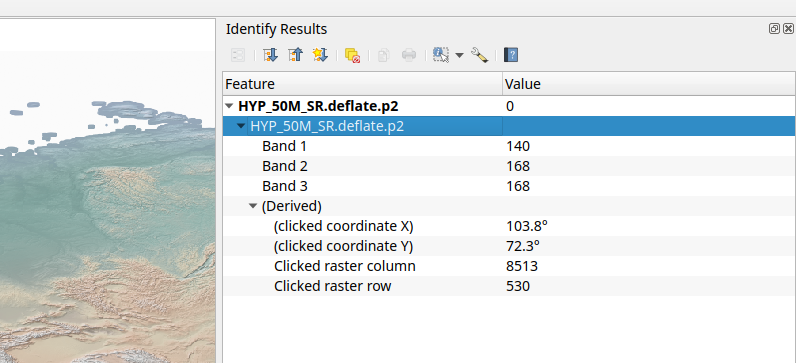Open the Help book icon

point(511,55)
